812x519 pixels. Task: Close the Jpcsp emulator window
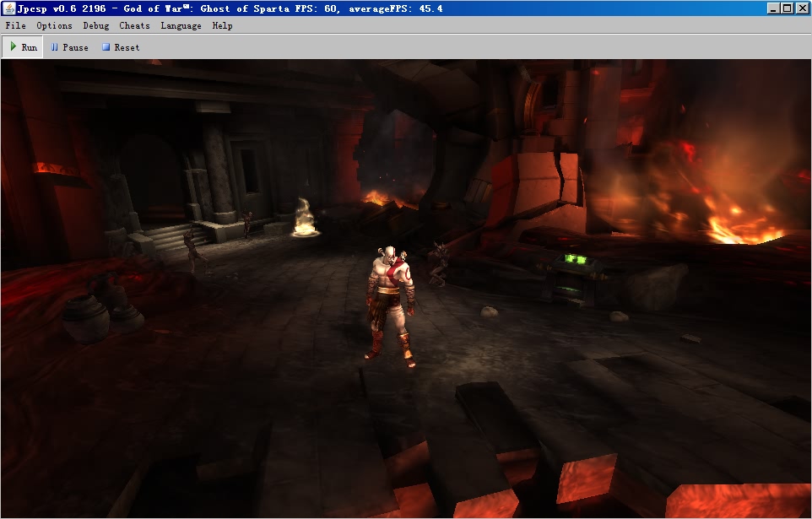pos(801,8)
